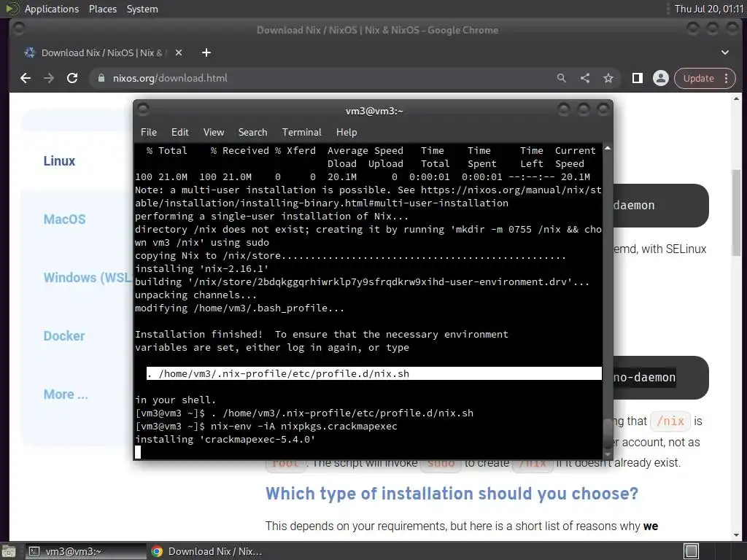Viewport: 747px width, 560px height.
Task: Click the terminal scrollbar thumb
Action: 608,433
